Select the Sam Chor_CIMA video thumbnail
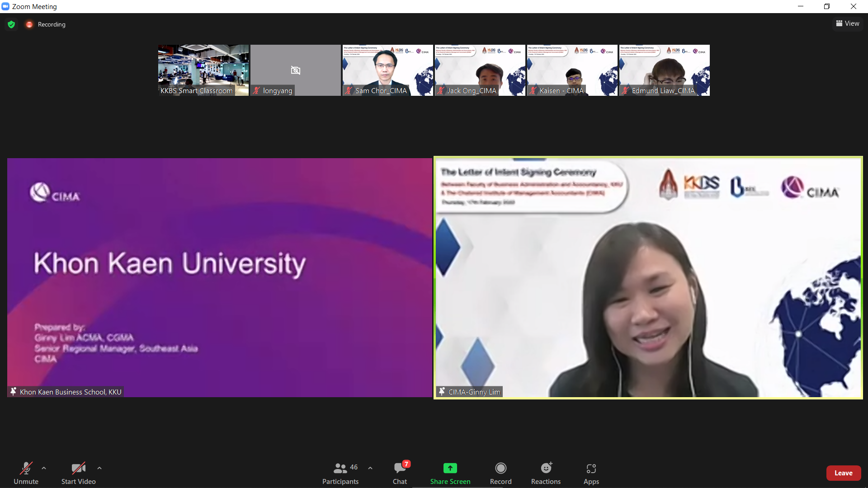 (x=388, y=70)
